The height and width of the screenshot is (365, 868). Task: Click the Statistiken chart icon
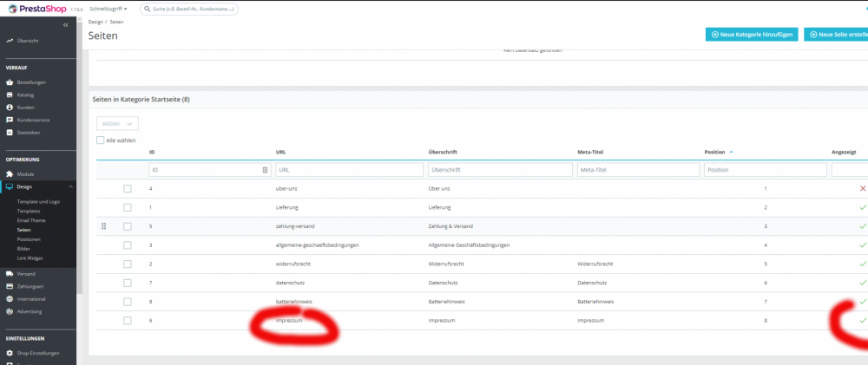tap(10, 132)
